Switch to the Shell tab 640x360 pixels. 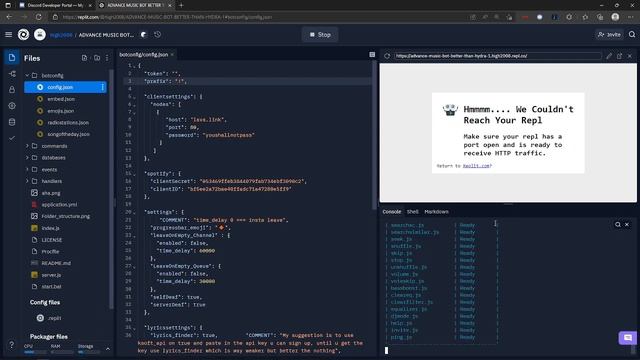point(413,211)
